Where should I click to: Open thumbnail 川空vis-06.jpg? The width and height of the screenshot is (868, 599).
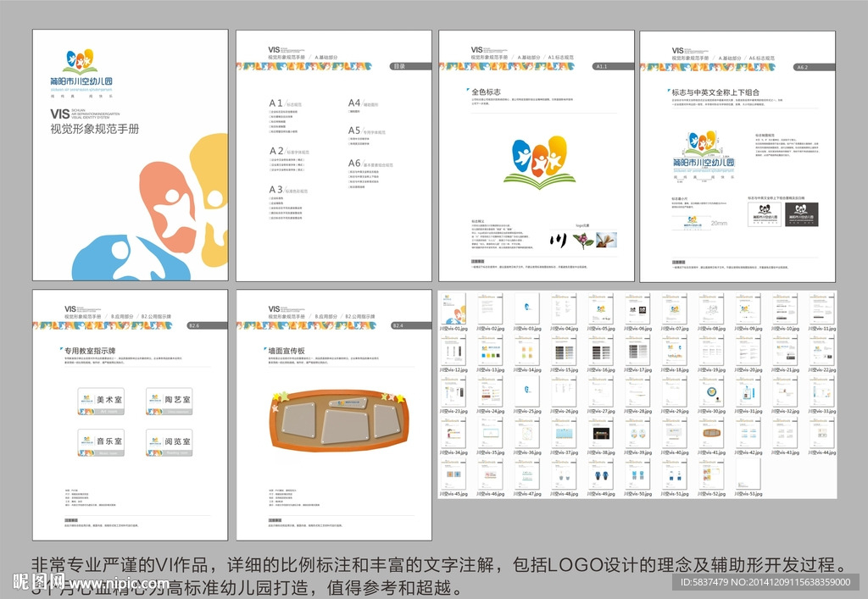[x=637, y=308]
